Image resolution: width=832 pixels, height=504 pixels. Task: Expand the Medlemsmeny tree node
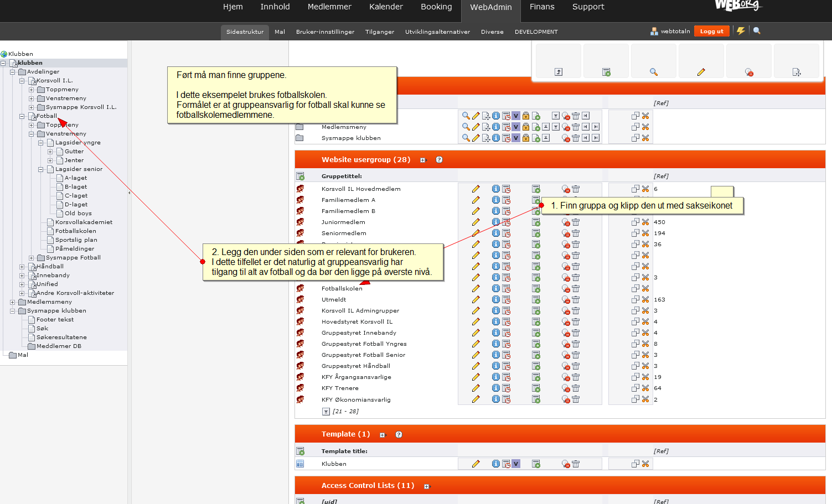tap(12, 302)
